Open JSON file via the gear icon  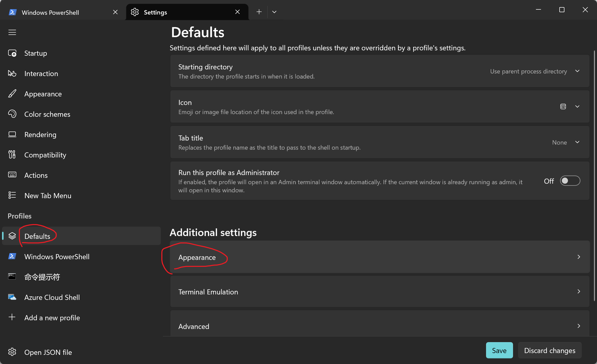pyautogui.click(x=12, y=352)
